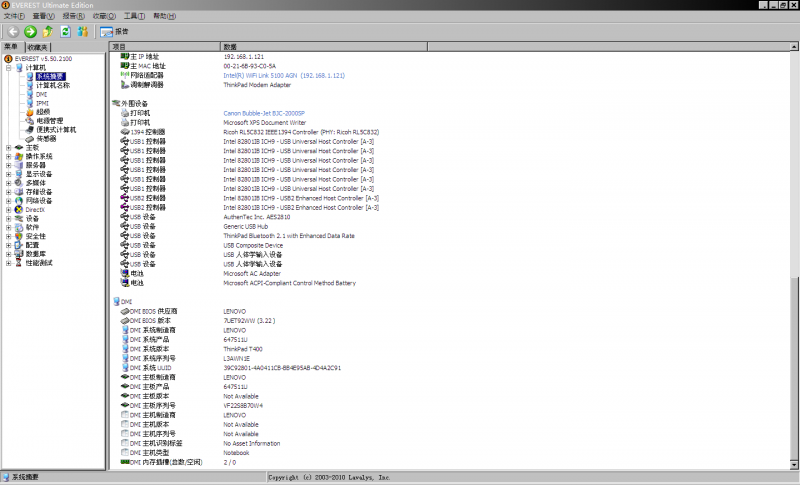Click the 性能测试 hourglass icon in tree
This screenshot has width=800, height=485.
pyautogui.click(x=19, y=263)
